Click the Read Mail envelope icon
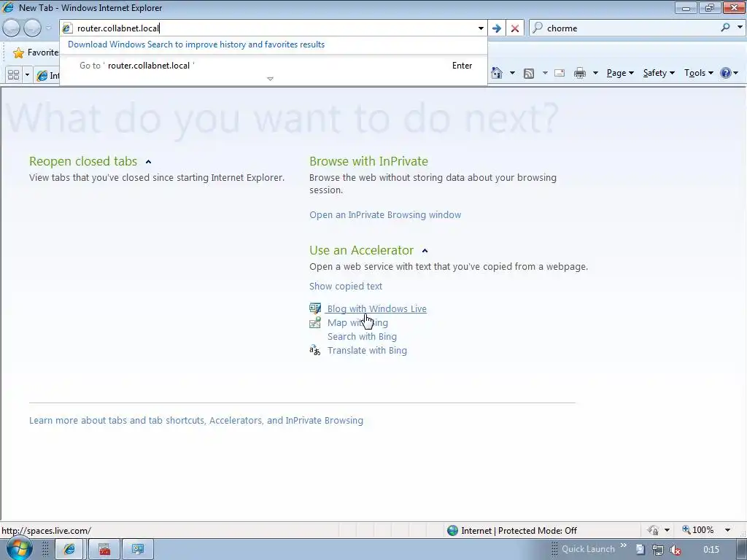Screen dimensions: 747x560 [x=560, y=73]
